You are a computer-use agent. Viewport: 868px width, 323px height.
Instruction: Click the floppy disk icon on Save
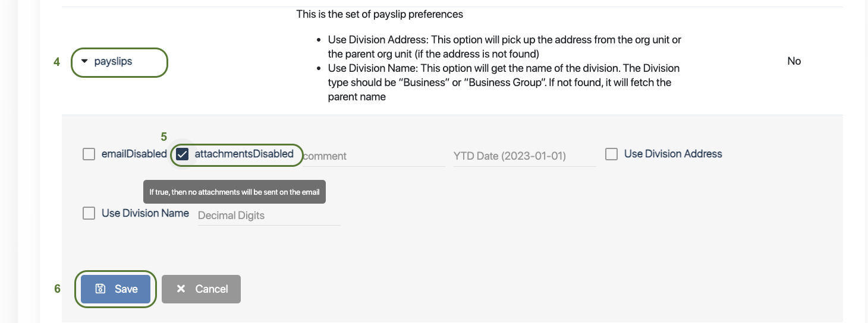coord(100,289)
